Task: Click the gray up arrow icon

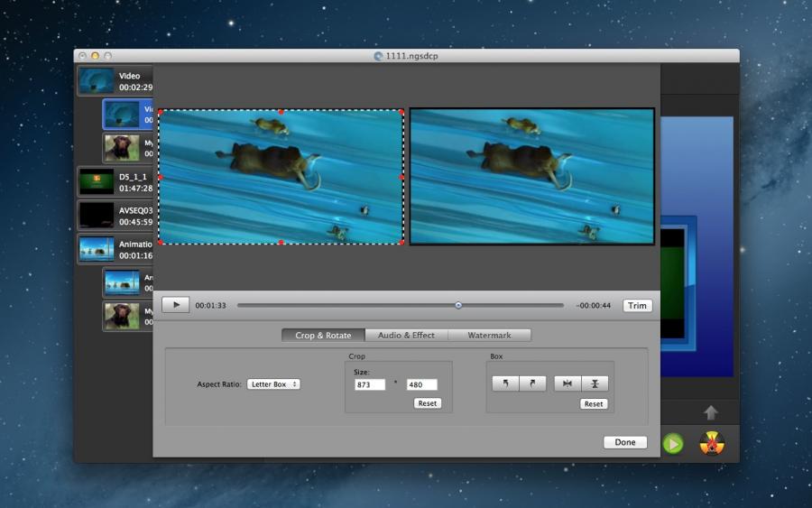Action: [x=711, y=412]
